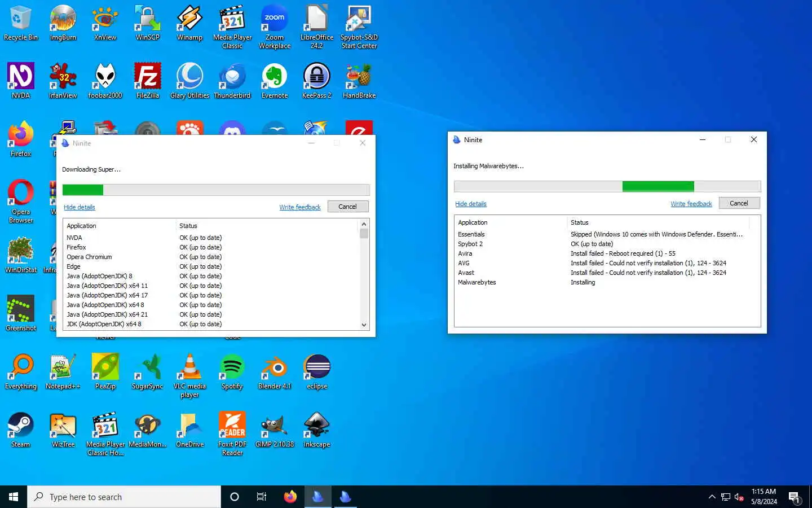Select the NVDA desktop icon
The height and width of the screenshot is (508, 812).
pos(20,81)
